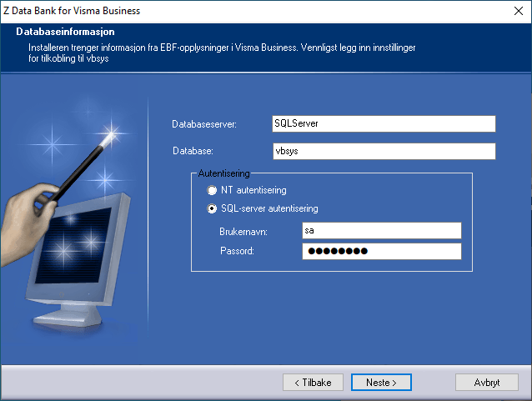Cancel setup using the Avbryt button
Screen dimensions: 532x401
coord(486,383)
